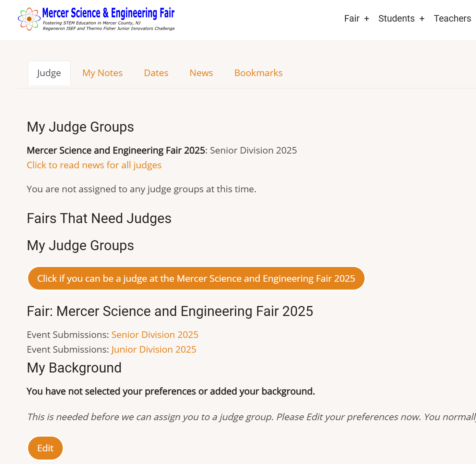Select the 'Fairs That Need Judges' heading
476x464 pixels.
(x=99, y=218)
